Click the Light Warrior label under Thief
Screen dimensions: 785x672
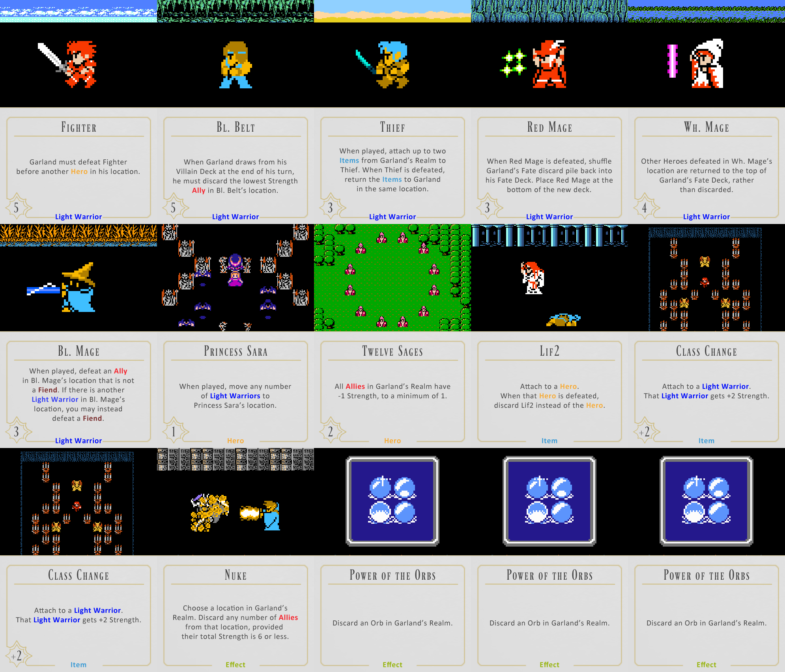coord(392,217)
